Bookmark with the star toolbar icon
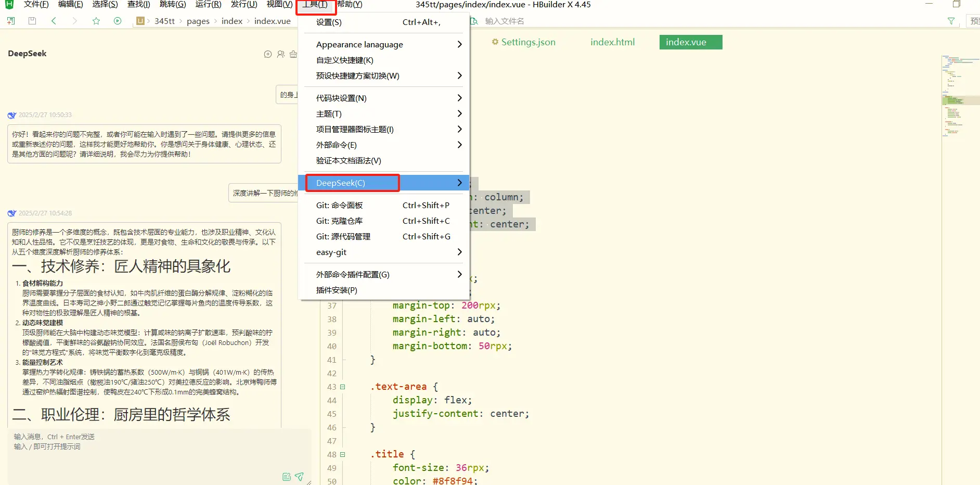 (x=96, y=21)
